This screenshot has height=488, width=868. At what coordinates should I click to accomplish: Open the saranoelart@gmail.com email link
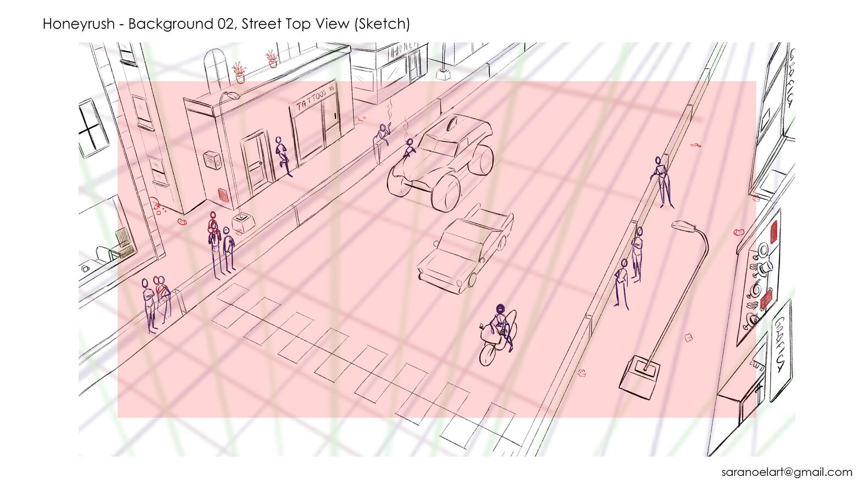pos(786,472)
